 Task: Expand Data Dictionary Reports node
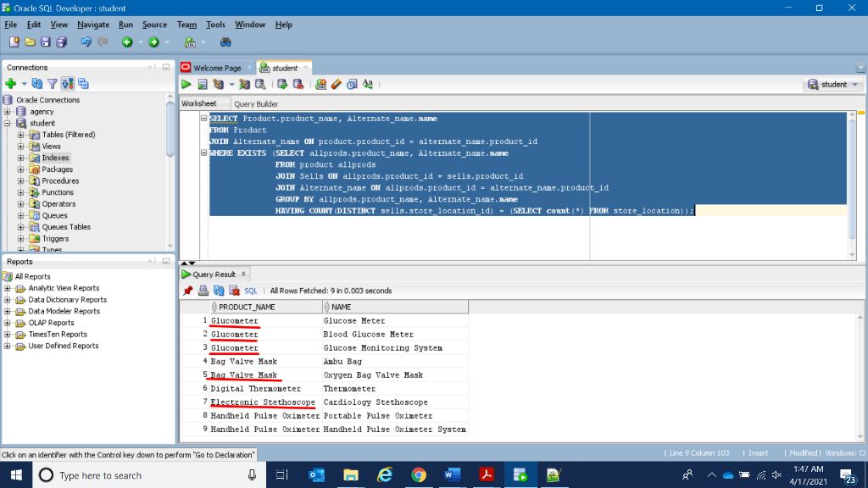(7, 299)
